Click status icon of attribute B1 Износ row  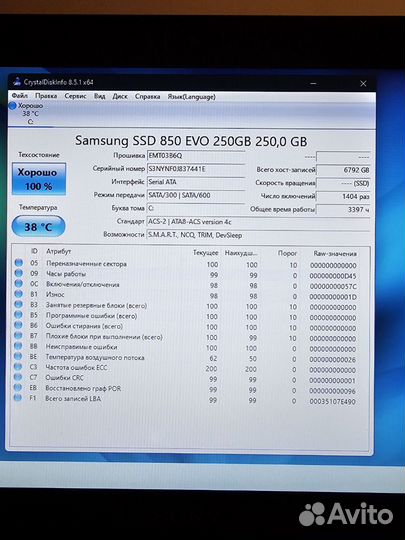(x=19, y=294)
